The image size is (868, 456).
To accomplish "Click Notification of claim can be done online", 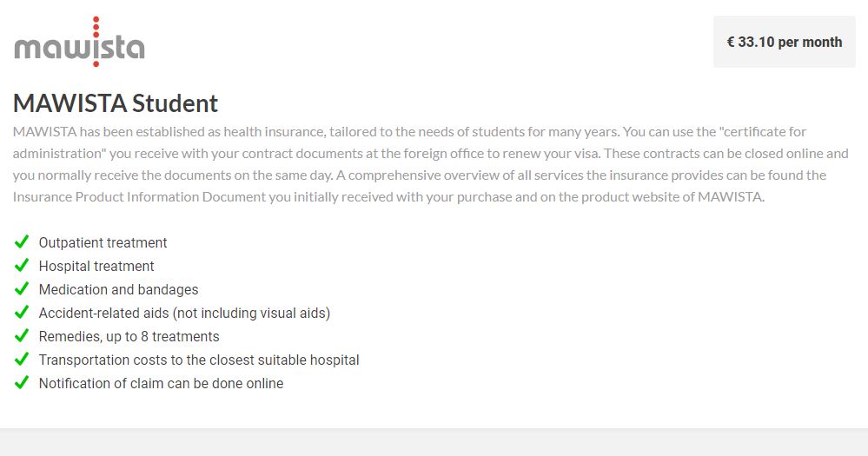I will (161, 383).
